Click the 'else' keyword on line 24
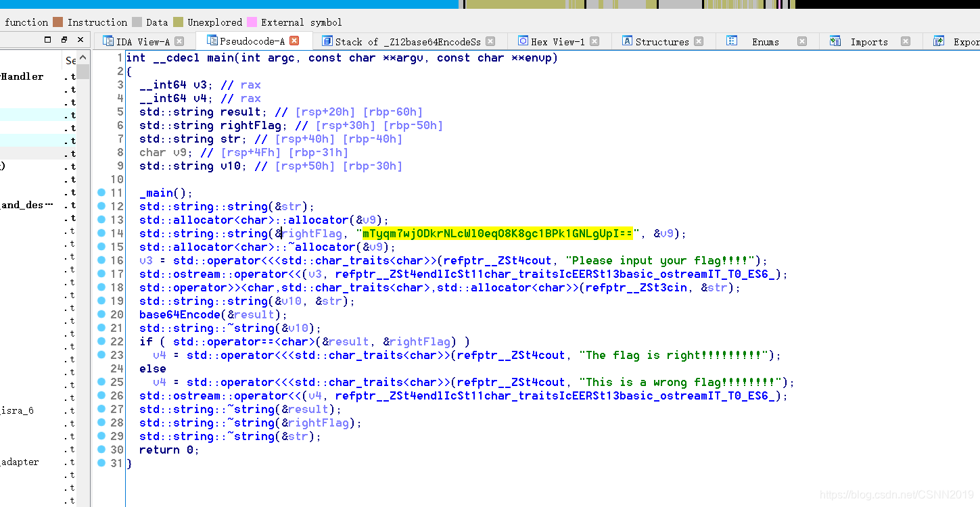The height and width of the screenshot is (507, 980). [153, 368]
